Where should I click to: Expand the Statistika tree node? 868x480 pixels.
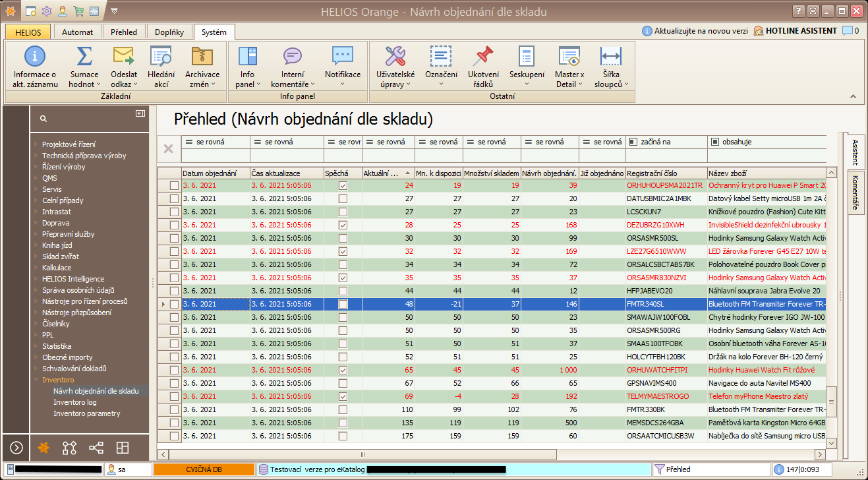click(x=37, y=346)
